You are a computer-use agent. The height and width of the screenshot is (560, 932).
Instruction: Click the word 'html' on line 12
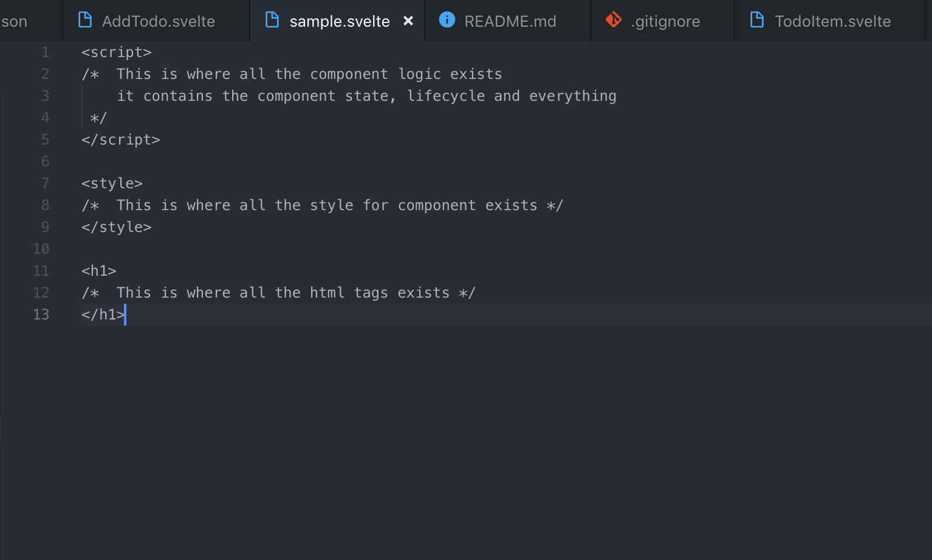coord(327,293)
